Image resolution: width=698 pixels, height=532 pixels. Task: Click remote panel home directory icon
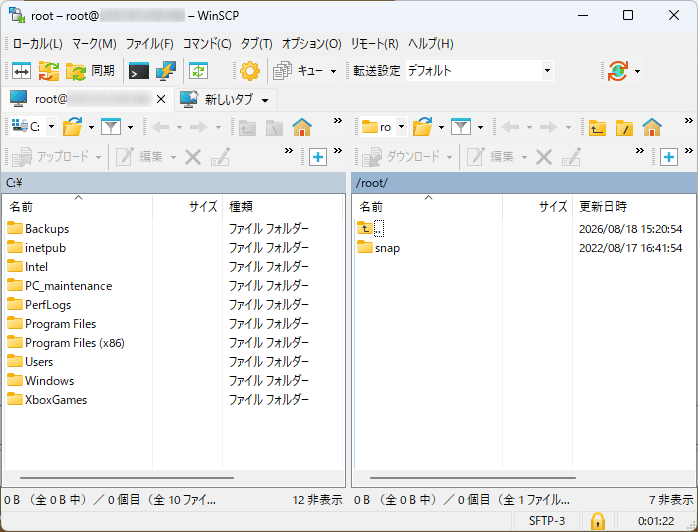(x=652, y=127)
